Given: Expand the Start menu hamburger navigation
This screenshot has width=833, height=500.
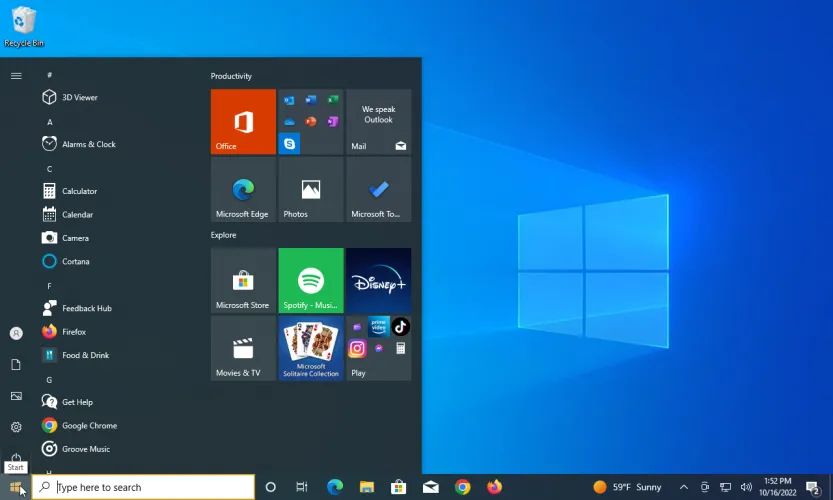Looking at the screenshot, I should point(16,75).
